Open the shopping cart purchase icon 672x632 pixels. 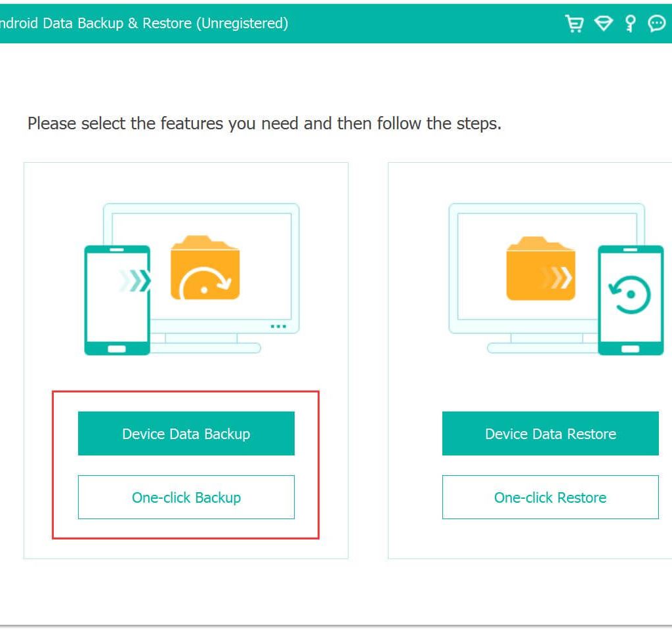click(574, 24)
